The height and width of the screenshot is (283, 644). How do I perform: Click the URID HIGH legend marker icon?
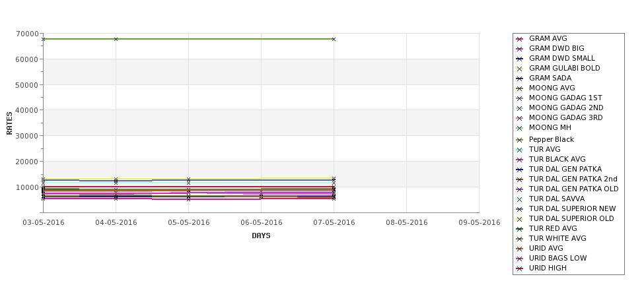click(x=519, y=268)
